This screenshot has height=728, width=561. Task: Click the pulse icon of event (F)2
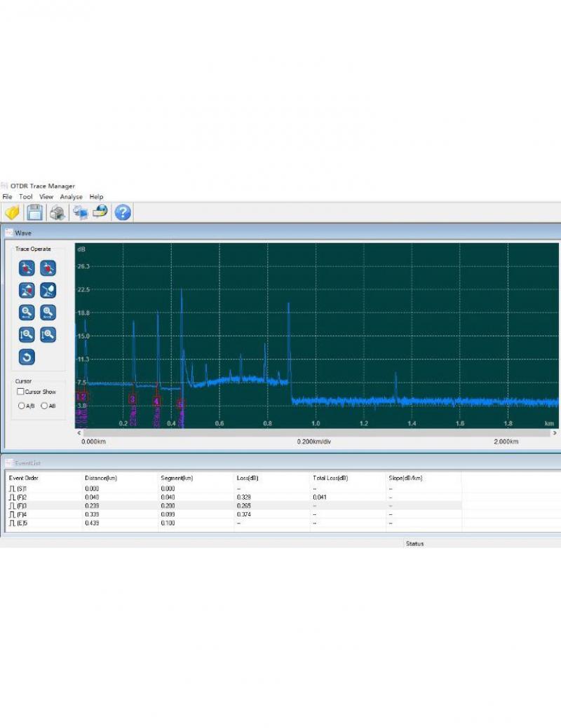coord(12,497)
